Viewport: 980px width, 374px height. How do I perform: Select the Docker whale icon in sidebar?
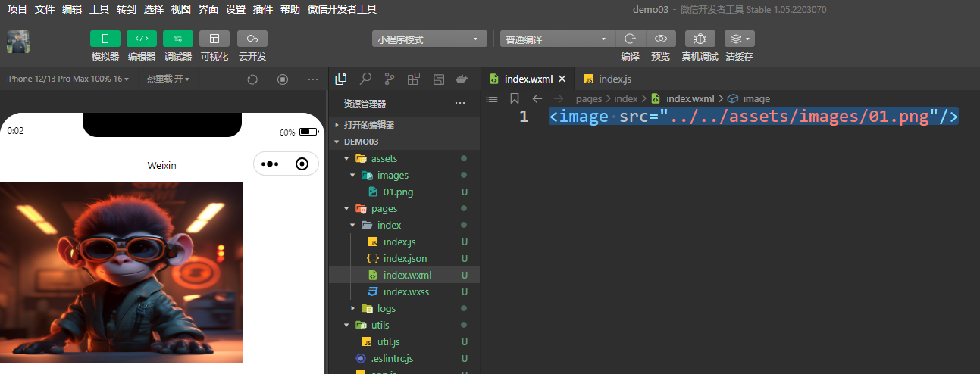(462, 78)
